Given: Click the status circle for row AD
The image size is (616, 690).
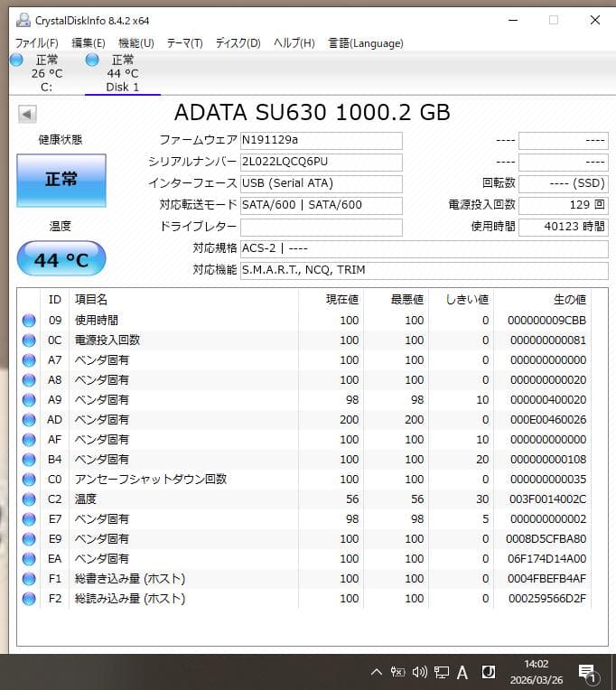Looking at the screenshot, I should 29,420.
